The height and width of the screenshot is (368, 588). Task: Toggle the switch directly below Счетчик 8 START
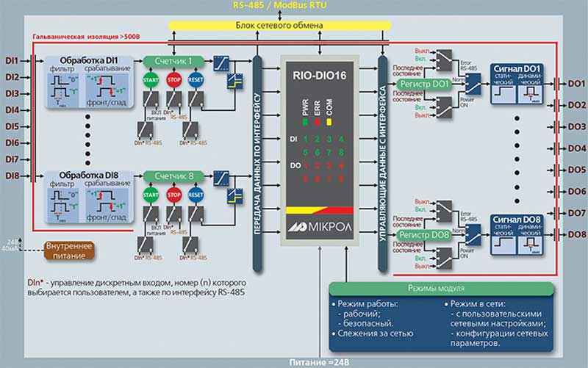pos(151,214)
